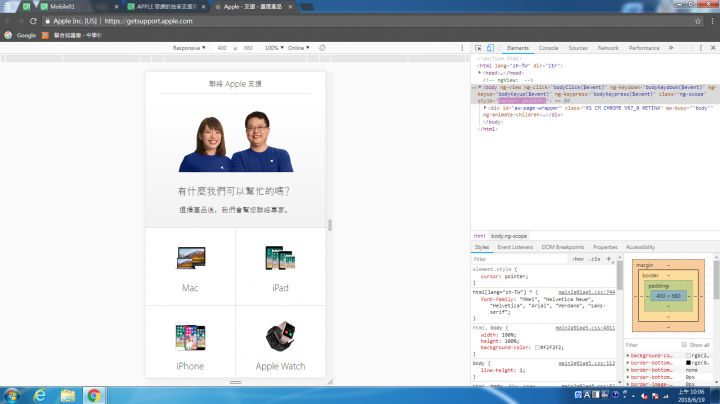Open DevTools customize three-dot menu
This screenshot has height=404, width=720.
point(701,48)
